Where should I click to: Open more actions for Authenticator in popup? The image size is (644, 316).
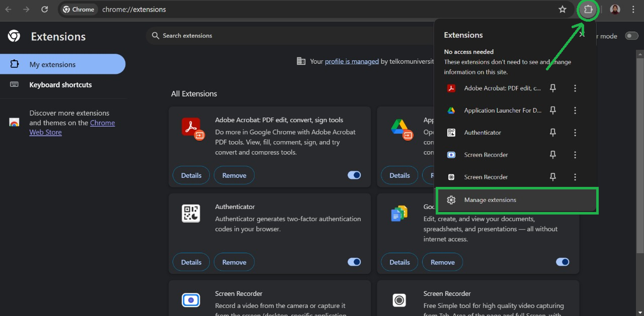tap(575, 133)
